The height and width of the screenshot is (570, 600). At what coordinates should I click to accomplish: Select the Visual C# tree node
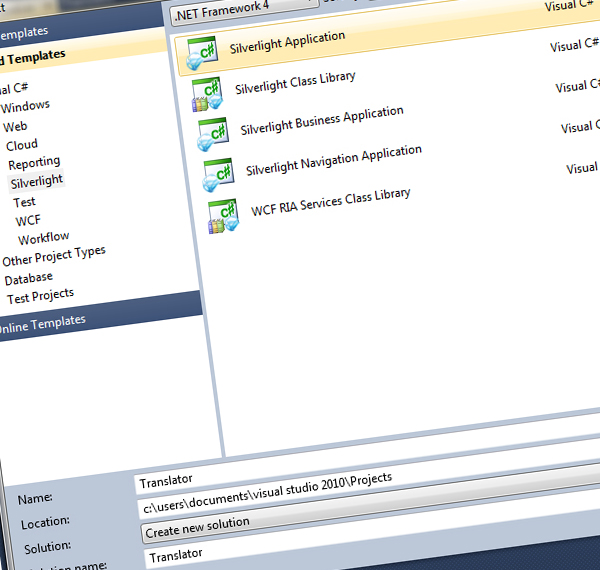pyautogui.click(x=14, y=89)
